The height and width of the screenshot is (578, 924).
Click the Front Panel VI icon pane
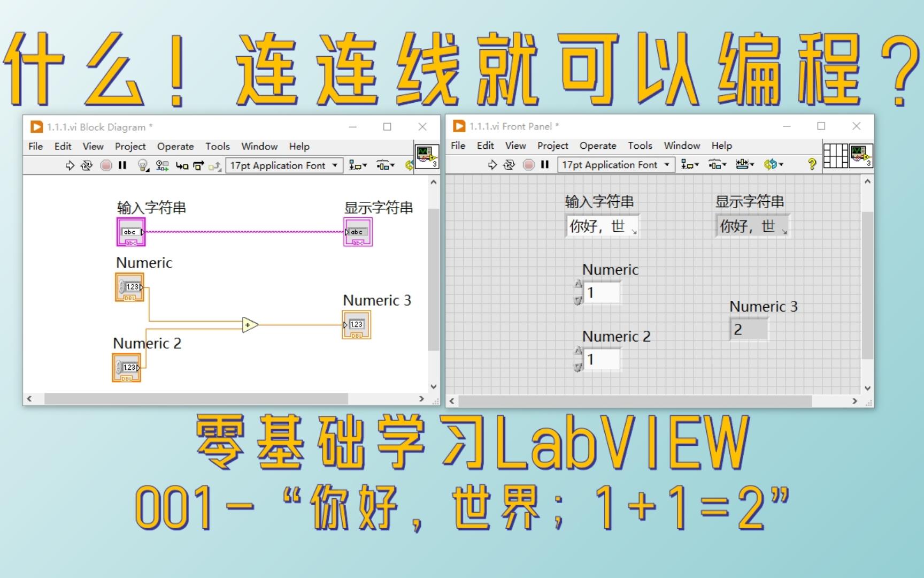pyautogui.click(x=861, y=156)
